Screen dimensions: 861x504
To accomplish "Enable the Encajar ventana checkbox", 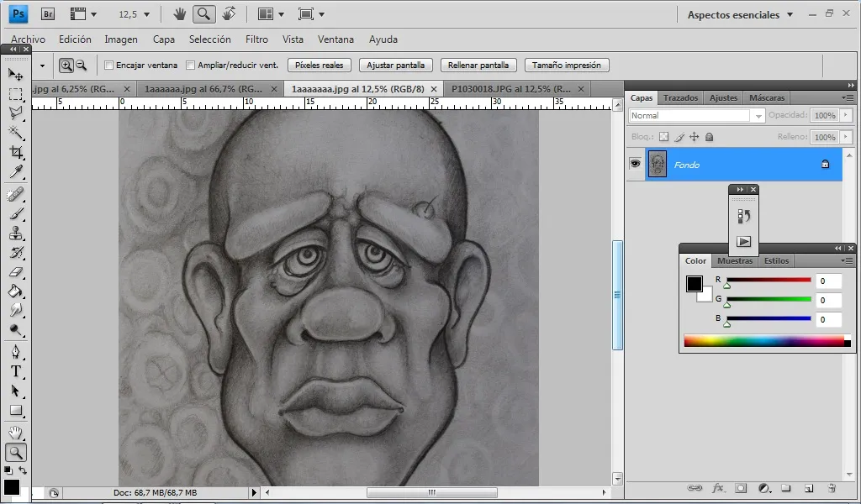I will 108,66.
